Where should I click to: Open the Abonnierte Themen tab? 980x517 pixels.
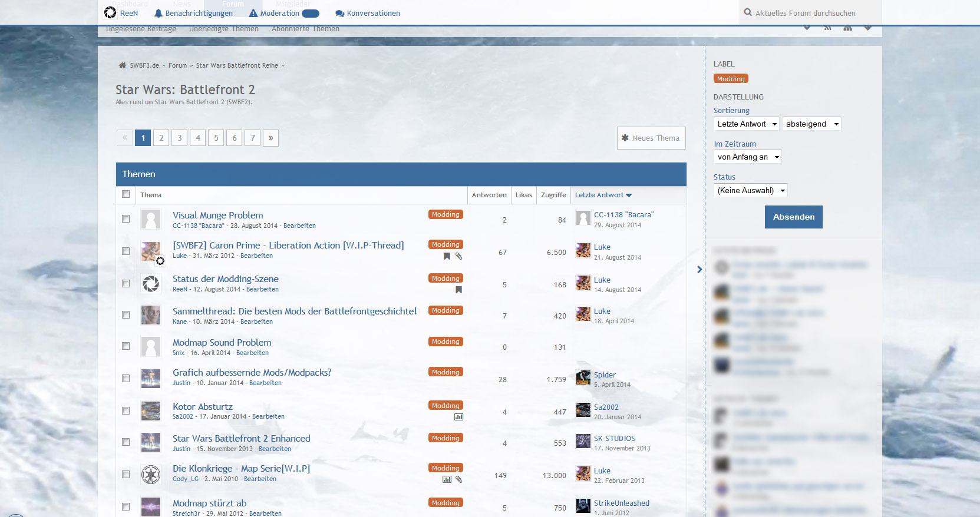pos(305,29)
